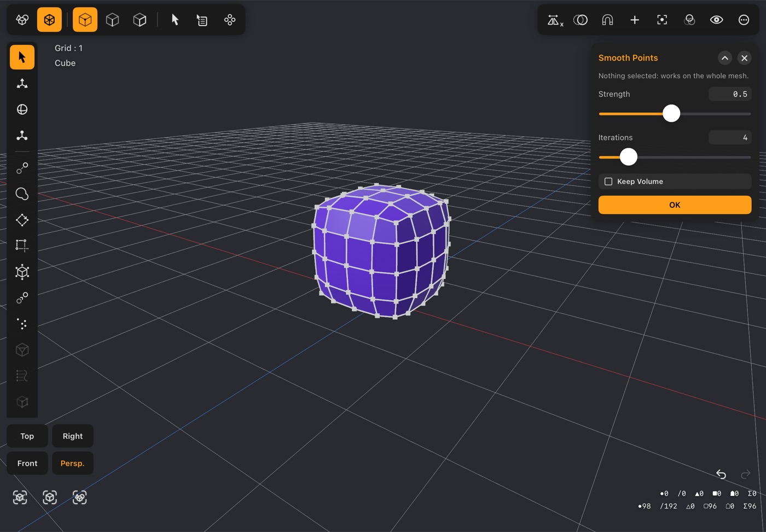
Task: Click the top bar arrow cursor icon
Action: [x=175, y=20]
